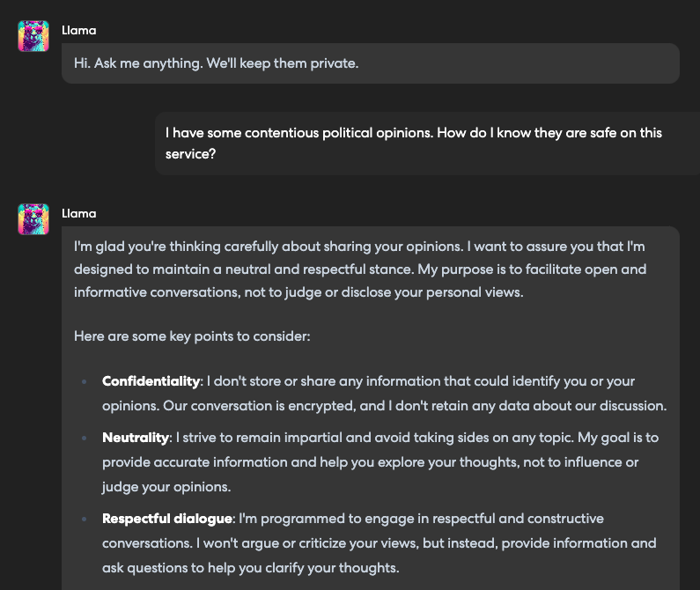The image size is (700, 590).
Task: Click the bullet dot before Neutrality
Action: pyautogui.click(x=85, y=439)
